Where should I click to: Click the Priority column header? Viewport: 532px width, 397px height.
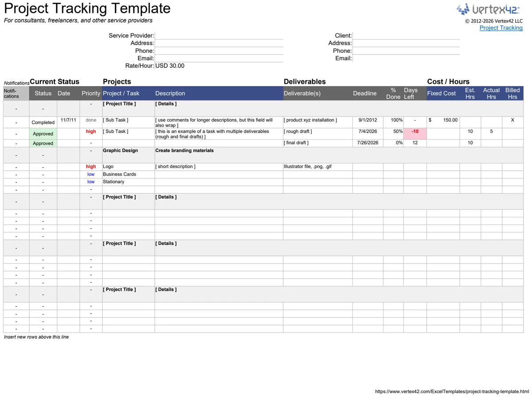91,93
